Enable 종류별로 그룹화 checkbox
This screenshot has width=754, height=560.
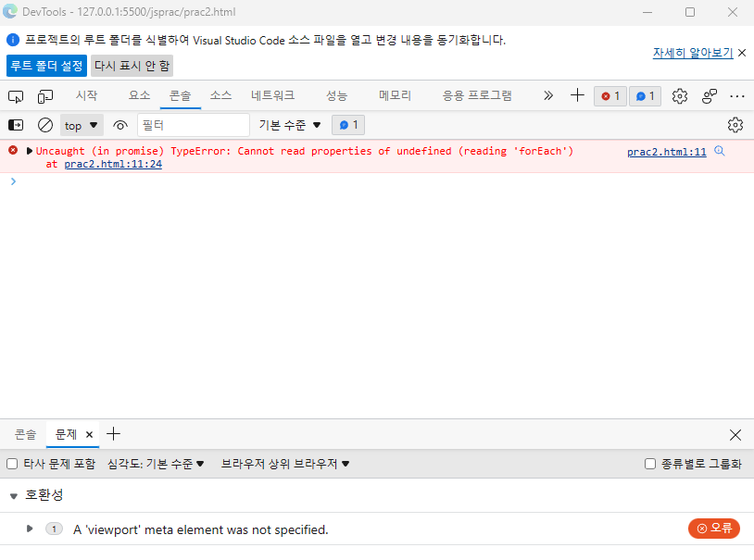click(650, 464)
